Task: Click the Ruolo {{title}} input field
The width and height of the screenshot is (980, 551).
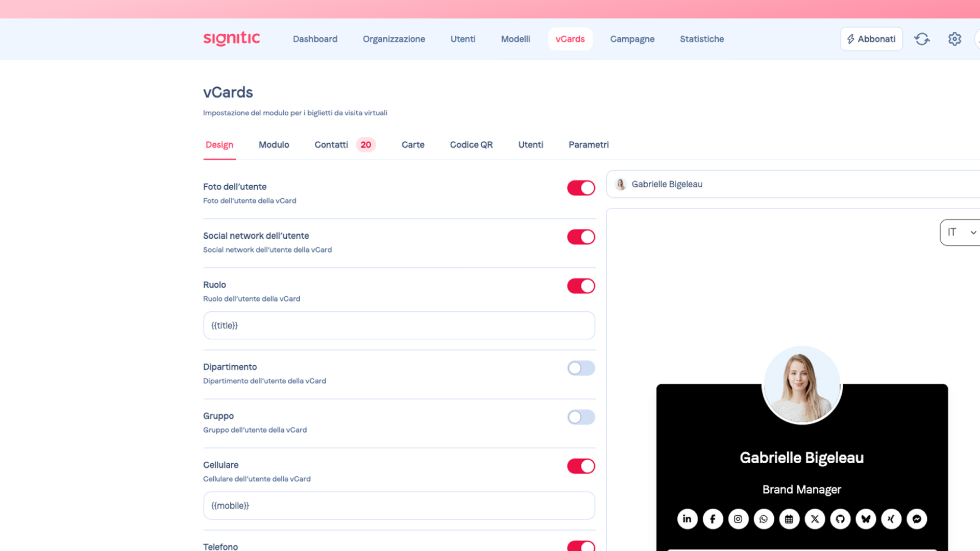Action: [399, 325]
